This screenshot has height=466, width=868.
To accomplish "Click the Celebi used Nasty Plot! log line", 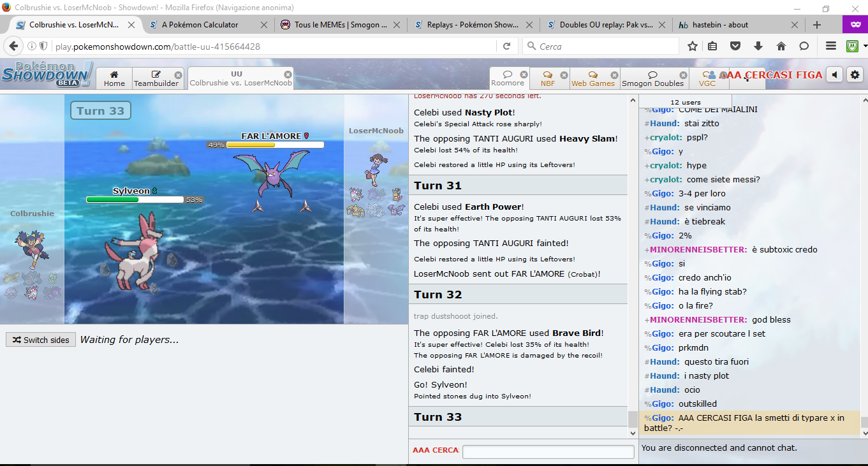I will click(464, 112).
